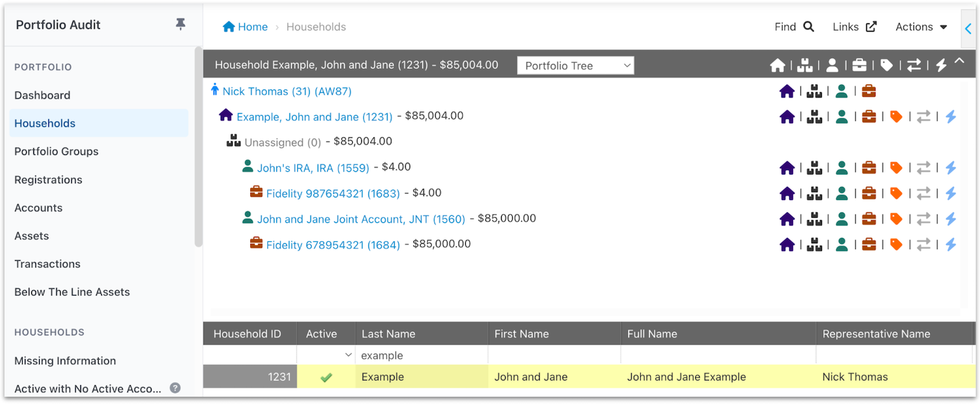Click orange tag icon in Example, John and Jane row
This screenshot has height=404, width=980.
coord(896,116)
